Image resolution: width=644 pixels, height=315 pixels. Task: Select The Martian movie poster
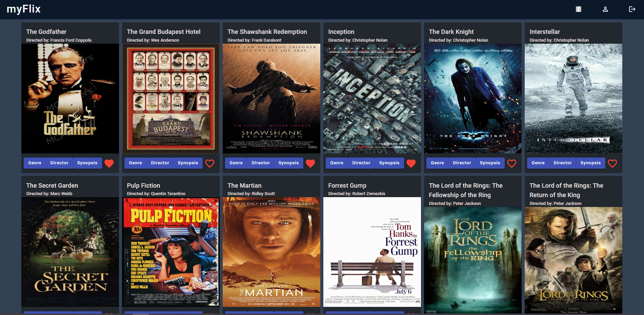click(x=271, y=252)
